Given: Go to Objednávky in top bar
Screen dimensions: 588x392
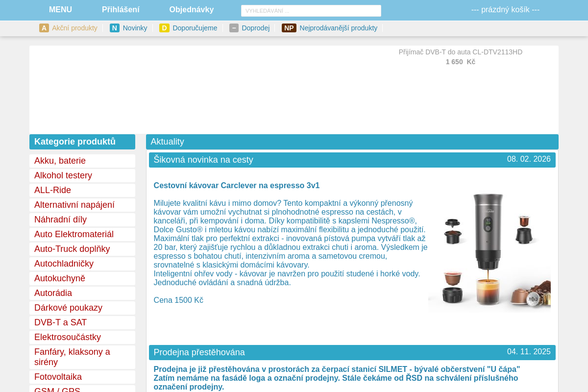Looking at the screenshot, I should click(x=191, y=10).
